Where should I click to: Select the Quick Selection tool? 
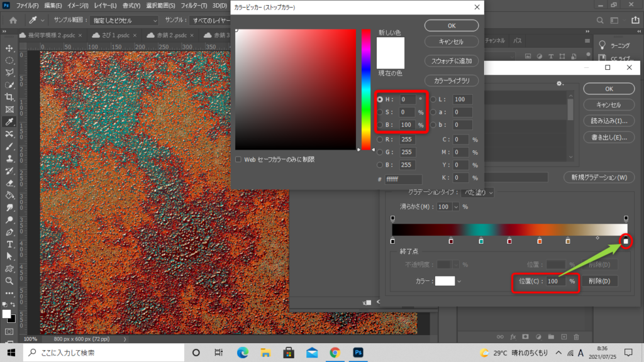9,85
